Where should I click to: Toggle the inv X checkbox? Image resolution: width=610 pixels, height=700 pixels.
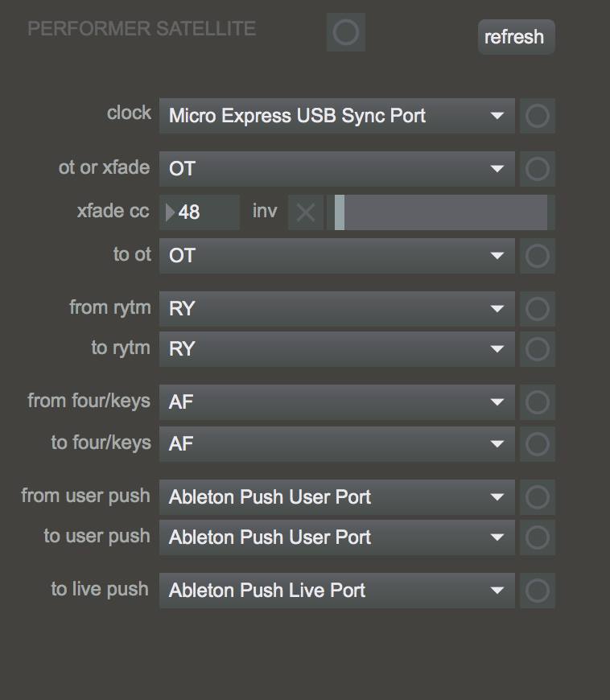click(306, 212)
